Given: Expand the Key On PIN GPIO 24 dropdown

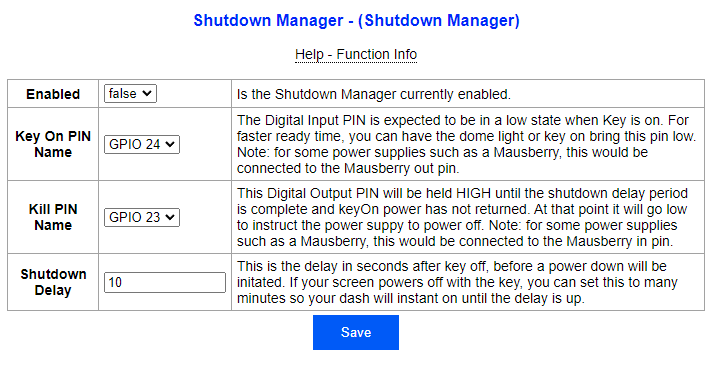Looking at the screenshot, I should (x=141, y=144).
